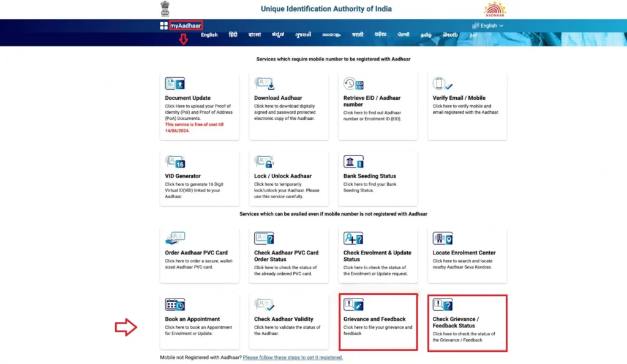Open the Lock / Unlock Aadhaar title
Image resolution: width=627 pixels, height=364 pixels.
coord(283,176)
